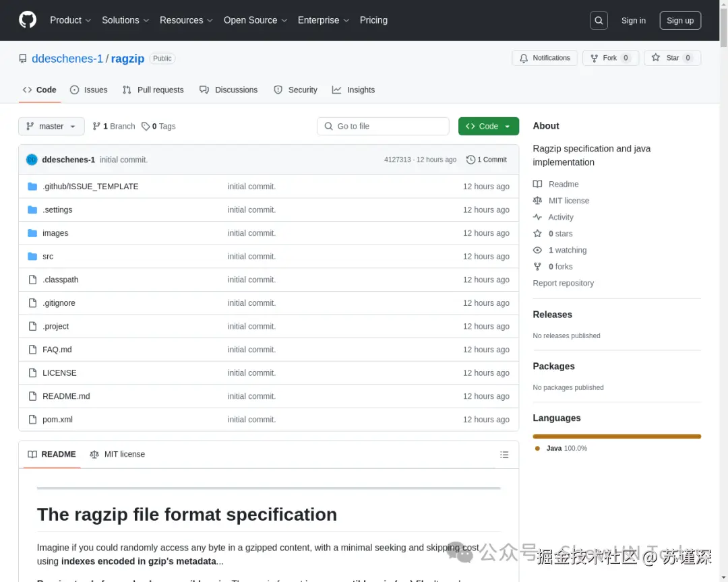Click the star icon next to 0 stars
The width and height of the screenshot is (728, 582).
click(537, 234)
